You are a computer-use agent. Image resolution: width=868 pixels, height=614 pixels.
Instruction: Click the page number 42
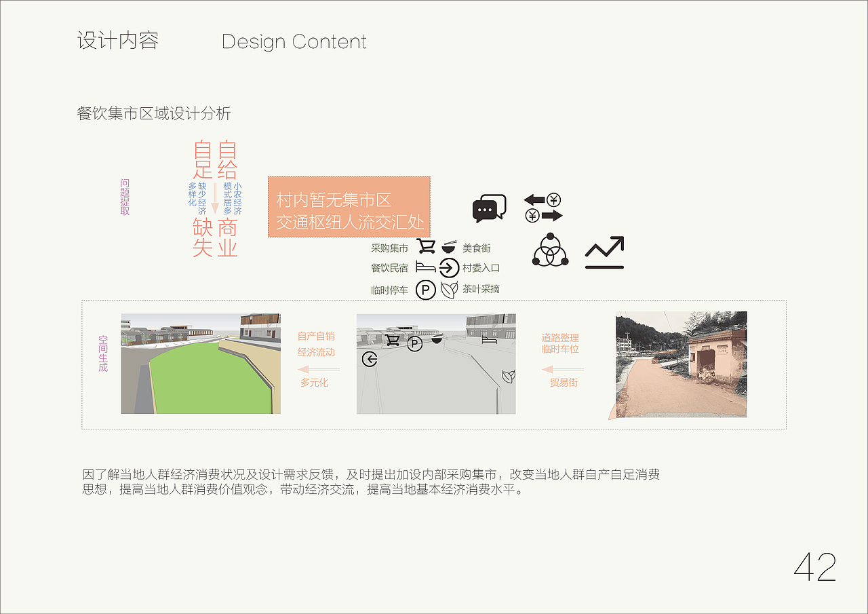coord(815,567)
